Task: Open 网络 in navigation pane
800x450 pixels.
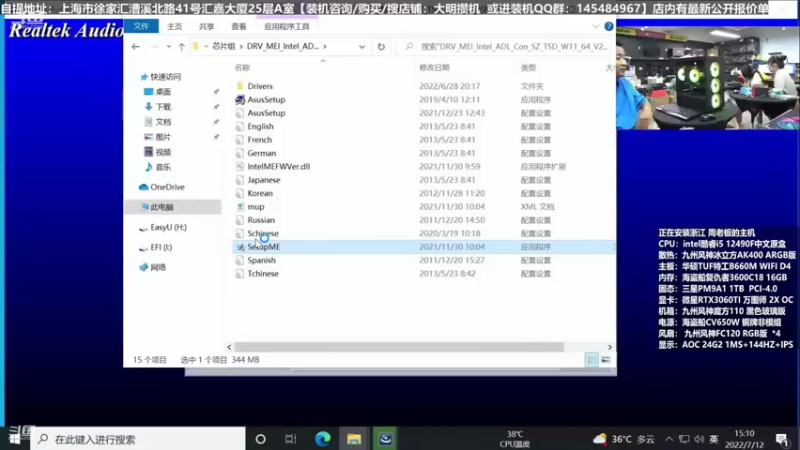Action: point(158,267)
